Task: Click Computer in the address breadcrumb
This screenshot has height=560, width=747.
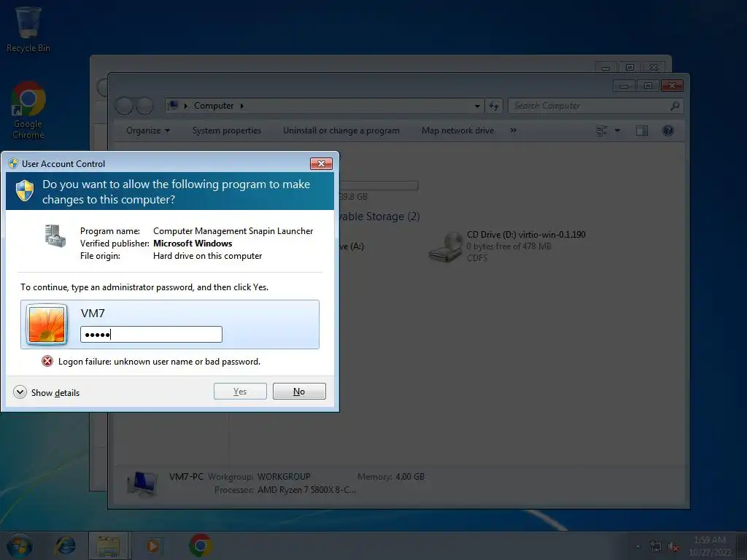Action: (214, 106)
